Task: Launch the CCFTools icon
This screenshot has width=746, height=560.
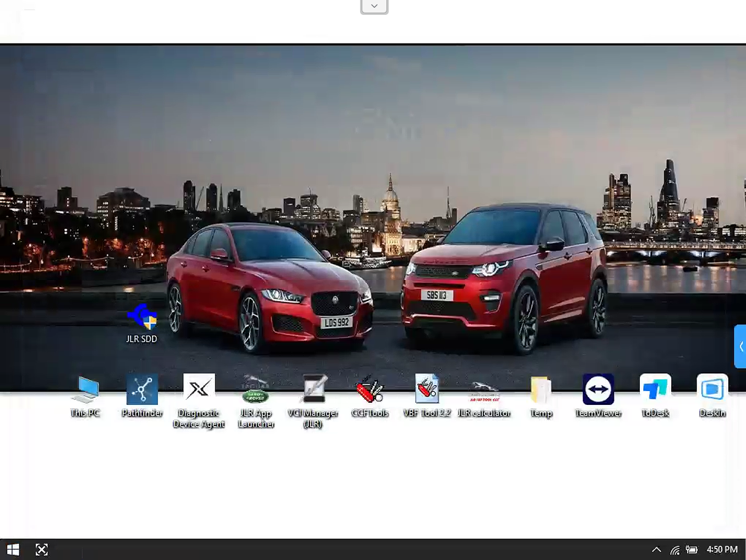Action: point(370,396)
